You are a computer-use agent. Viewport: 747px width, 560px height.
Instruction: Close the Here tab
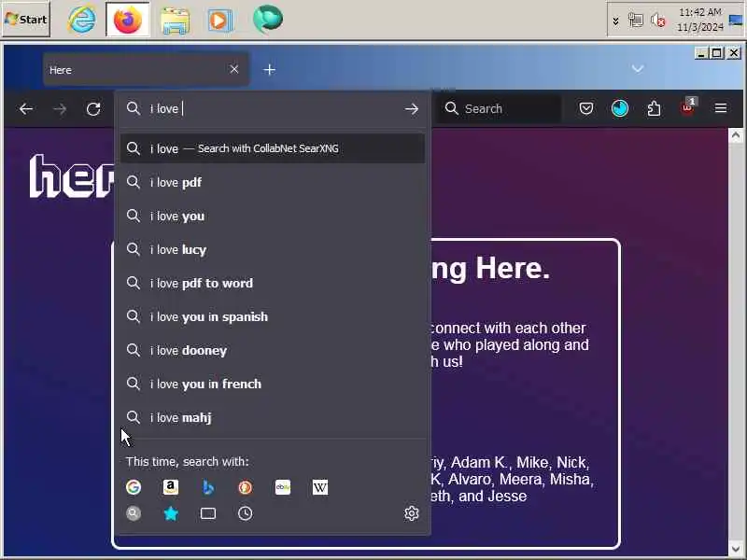234,69
